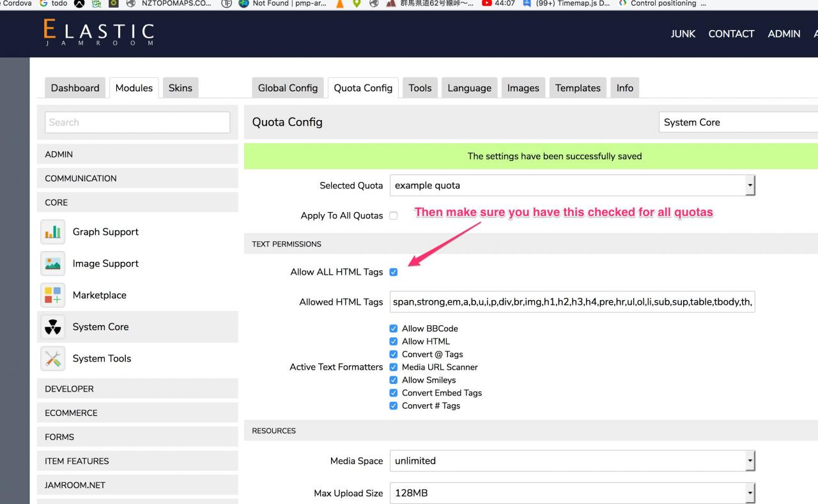Expand the Media Space dropdown

coord(572,461)
